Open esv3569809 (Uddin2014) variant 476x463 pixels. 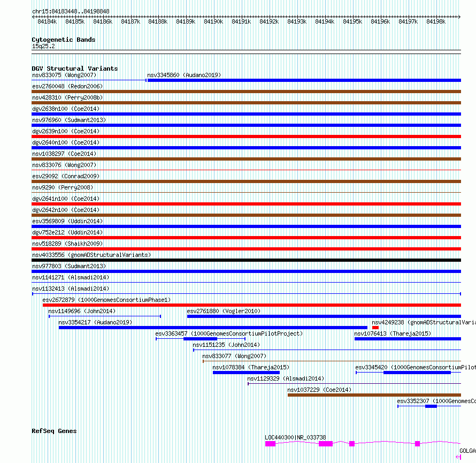(67, 221)
